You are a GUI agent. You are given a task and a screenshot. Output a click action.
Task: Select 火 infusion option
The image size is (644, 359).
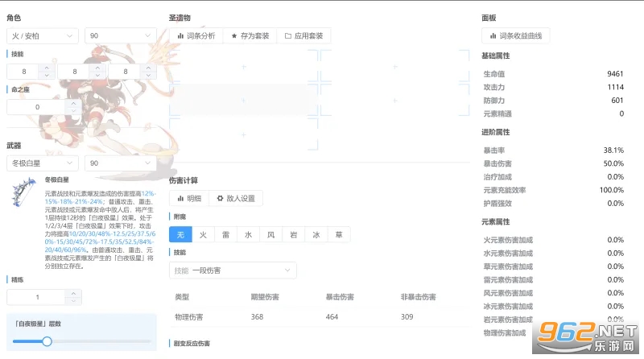pyautogui.click(x=203, y=234)
